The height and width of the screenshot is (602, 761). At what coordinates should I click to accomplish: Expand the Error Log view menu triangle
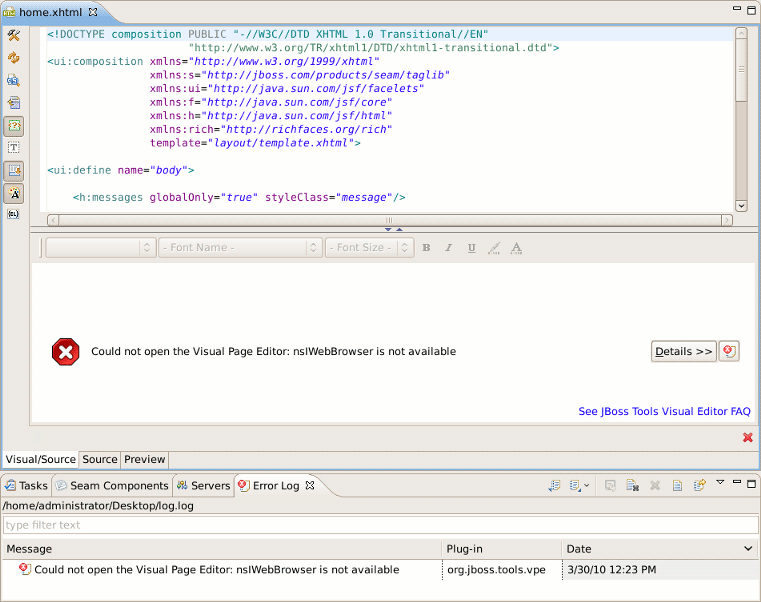[x=720, y=483]
